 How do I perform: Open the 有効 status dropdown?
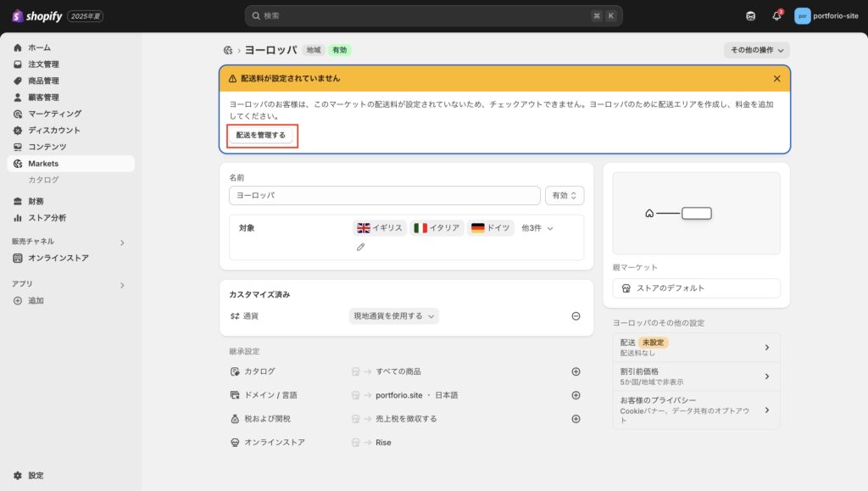[564, 196]
